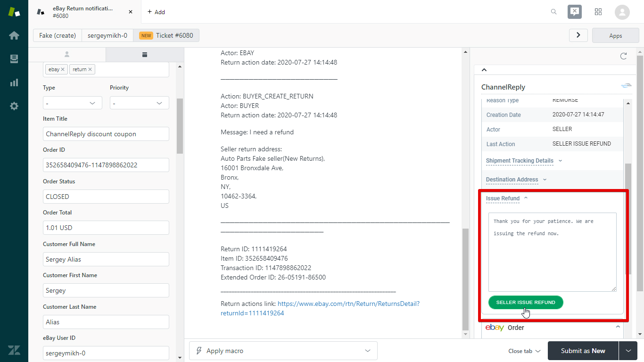This screenshot has width=644, height=362.
Task: Click the 'Return ID: 1111419264' line
Action: coord(254,249)
